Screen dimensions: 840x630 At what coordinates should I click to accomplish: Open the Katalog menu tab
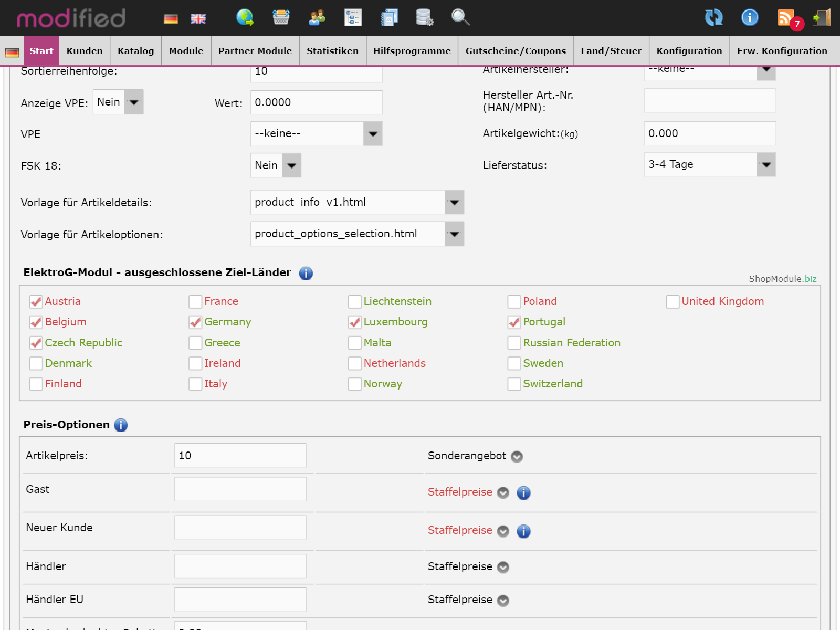click(x=135, y=51)
